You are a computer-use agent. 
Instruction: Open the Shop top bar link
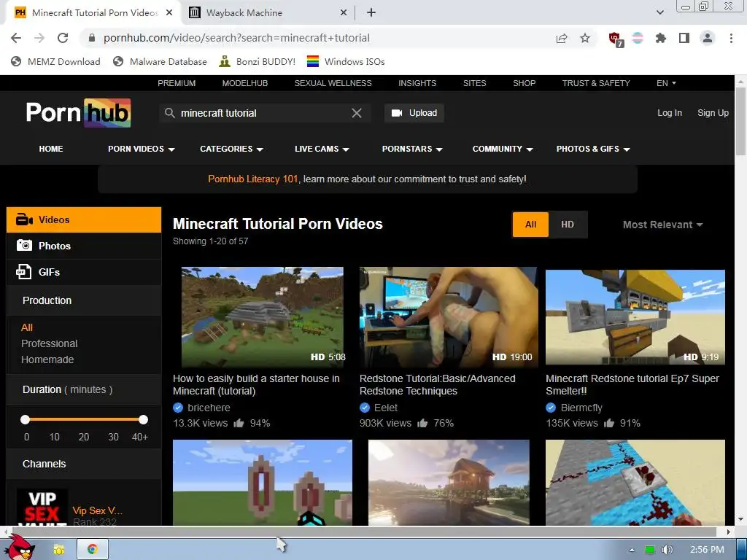pos(524,83)
